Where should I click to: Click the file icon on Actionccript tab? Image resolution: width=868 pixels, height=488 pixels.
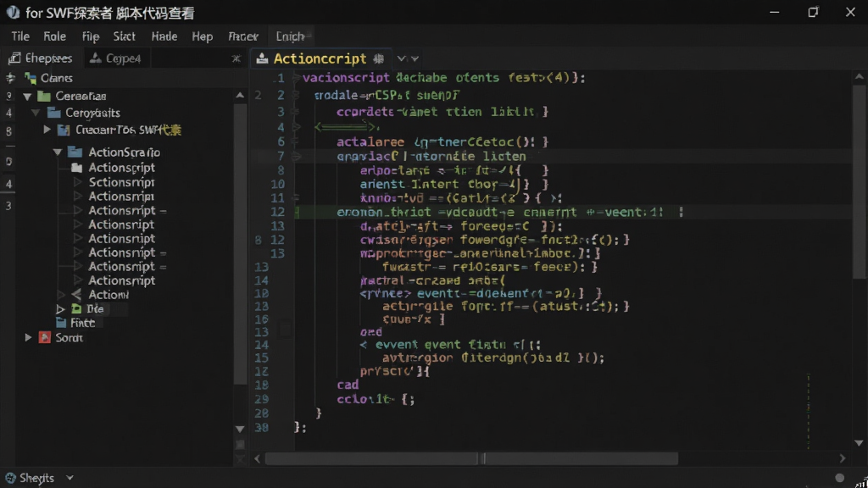coord(263,58)
